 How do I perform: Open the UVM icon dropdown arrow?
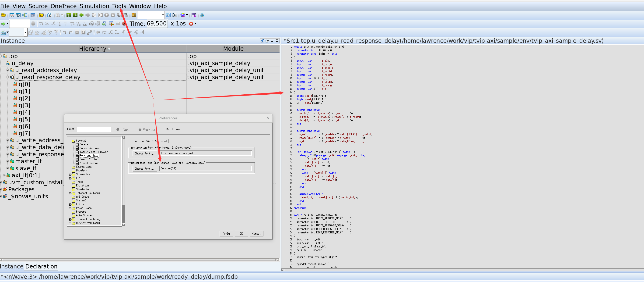[187, 15]
